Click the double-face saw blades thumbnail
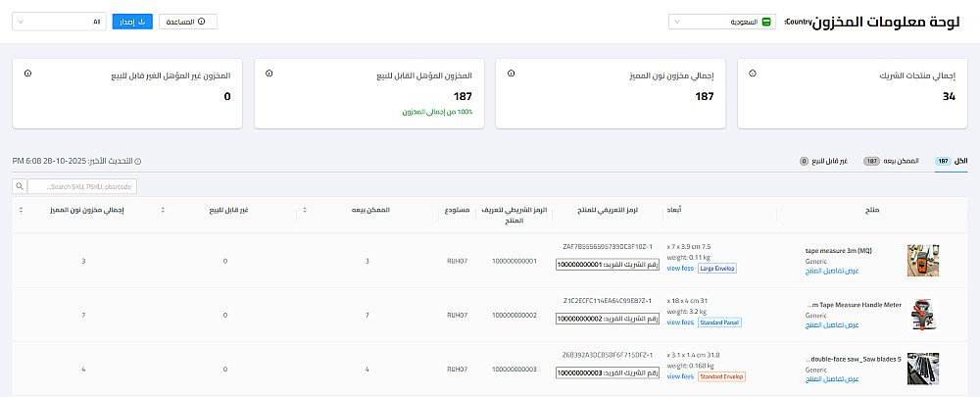 [921, 368]
